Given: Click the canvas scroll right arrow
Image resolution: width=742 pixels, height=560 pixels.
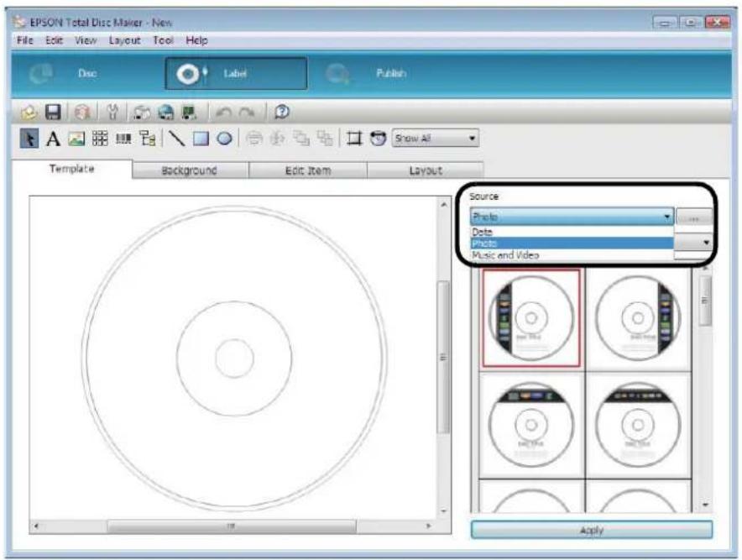Looking at the screenshot, I should [429, 526].
